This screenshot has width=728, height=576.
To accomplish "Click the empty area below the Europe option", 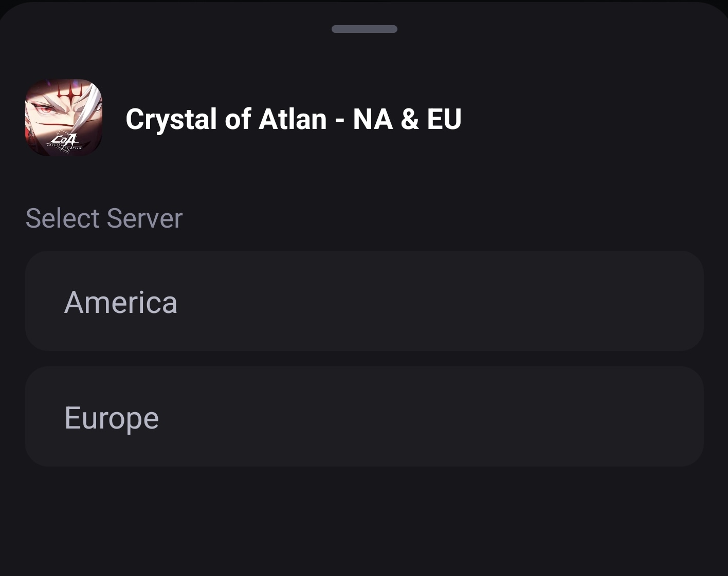I will click(x=364, y=519).
